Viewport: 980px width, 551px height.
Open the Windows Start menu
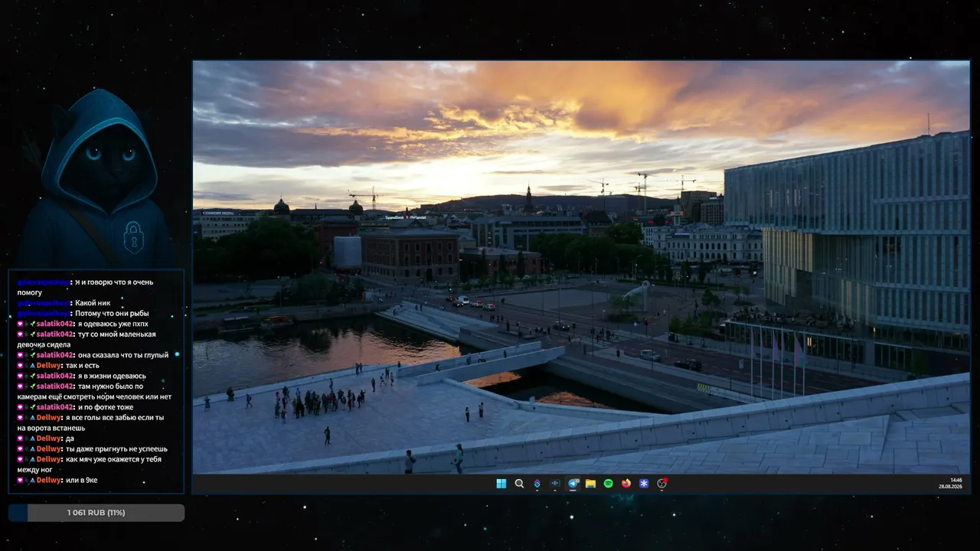[501, 484]
